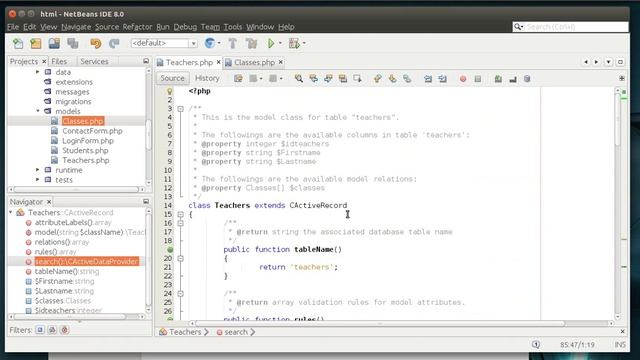
Task: Click the Shift Line Right editor icon
Action: pos(442,78)
